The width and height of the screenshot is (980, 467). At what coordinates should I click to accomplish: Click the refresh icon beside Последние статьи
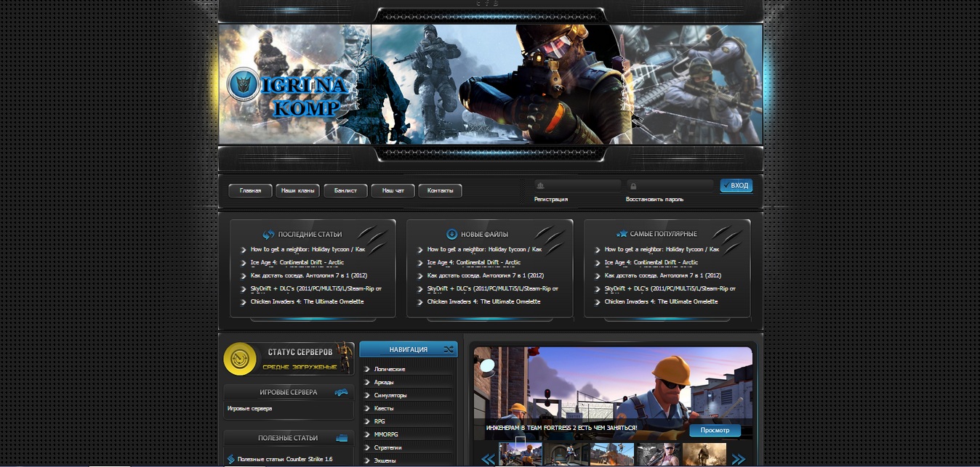pyautogui.click(x=268, y=235)
